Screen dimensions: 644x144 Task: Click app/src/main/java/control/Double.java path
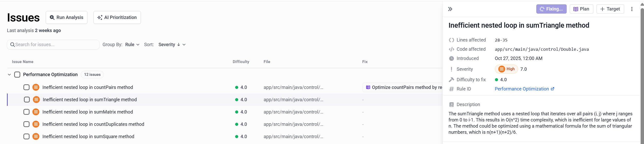point(542,49)
